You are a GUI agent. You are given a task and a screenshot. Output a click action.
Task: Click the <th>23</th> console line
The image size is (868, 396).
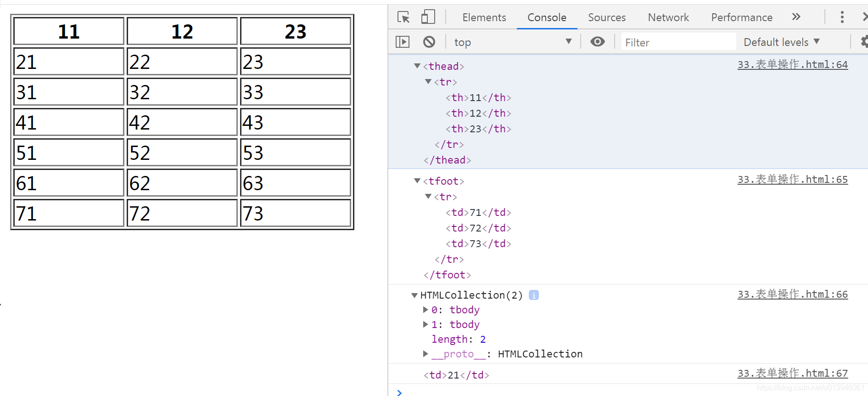click(478, 129)
